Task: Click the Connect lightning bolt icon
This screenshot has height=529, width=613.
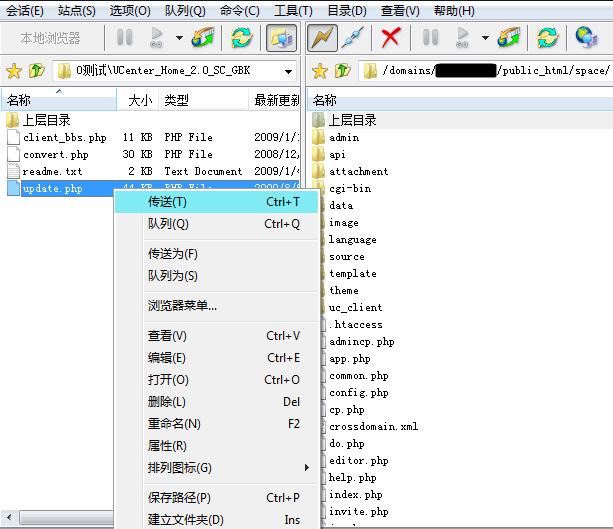Action: [x=322, y=39]
